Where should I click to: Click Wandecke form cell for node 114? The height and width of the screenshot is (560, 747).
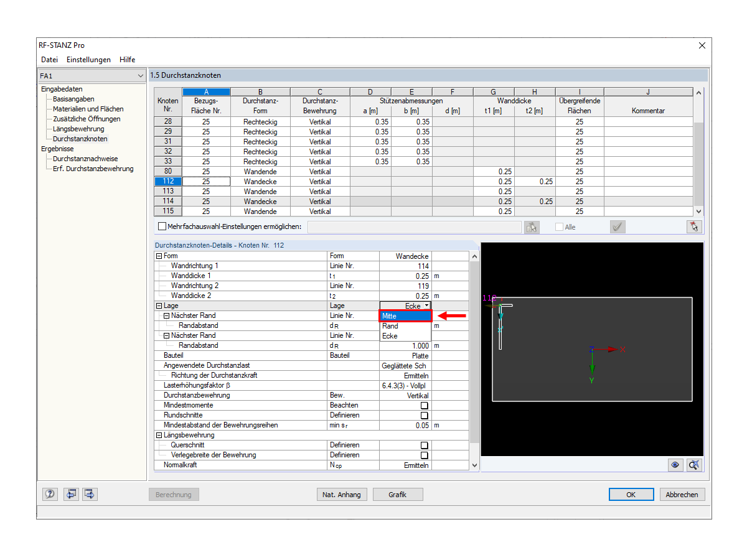tap(260, 202)
